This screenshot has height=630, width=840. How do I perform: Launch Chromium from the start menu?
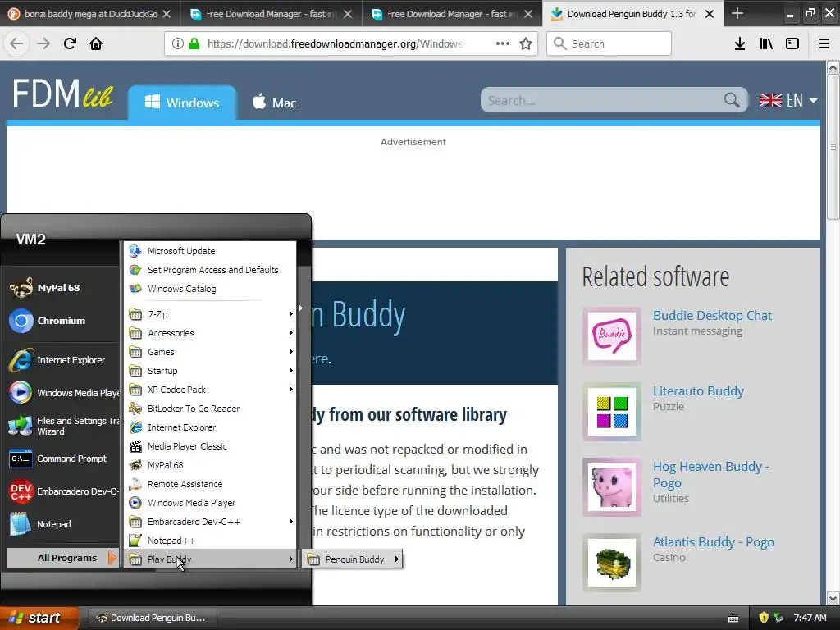click(62, 321)
